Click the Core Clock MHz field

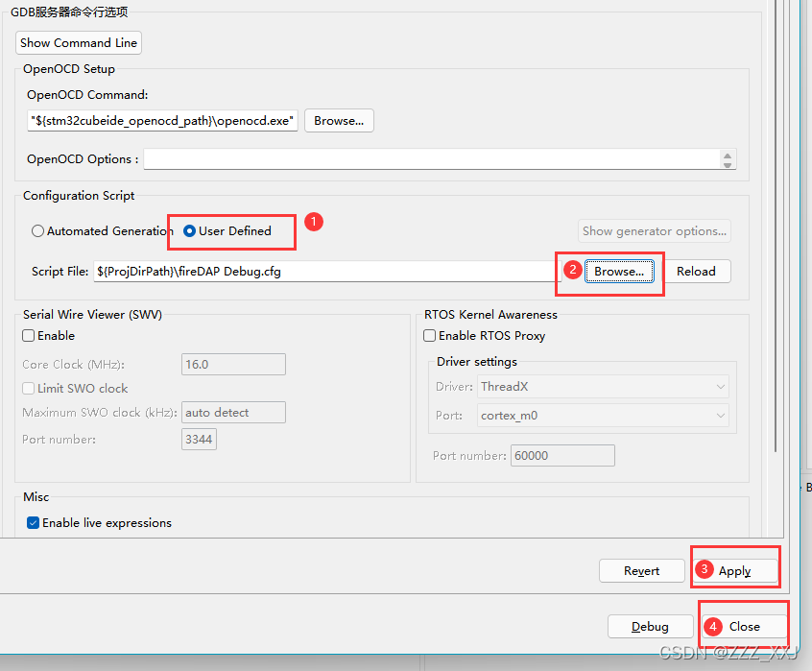tap(233, 364)
